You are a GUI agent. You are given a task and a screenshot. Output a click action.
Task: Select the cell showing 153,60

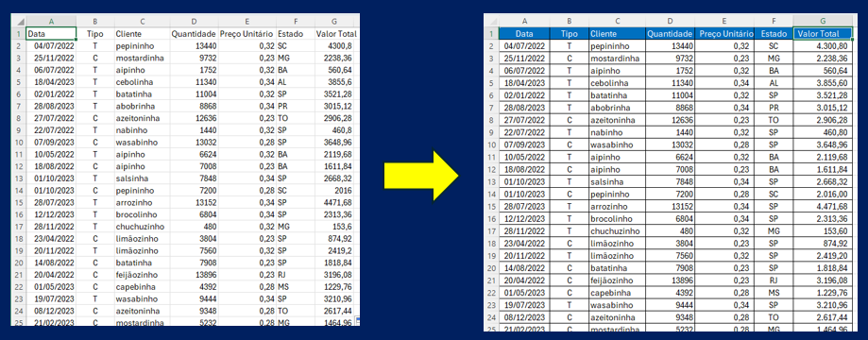(x=824, y=230)
